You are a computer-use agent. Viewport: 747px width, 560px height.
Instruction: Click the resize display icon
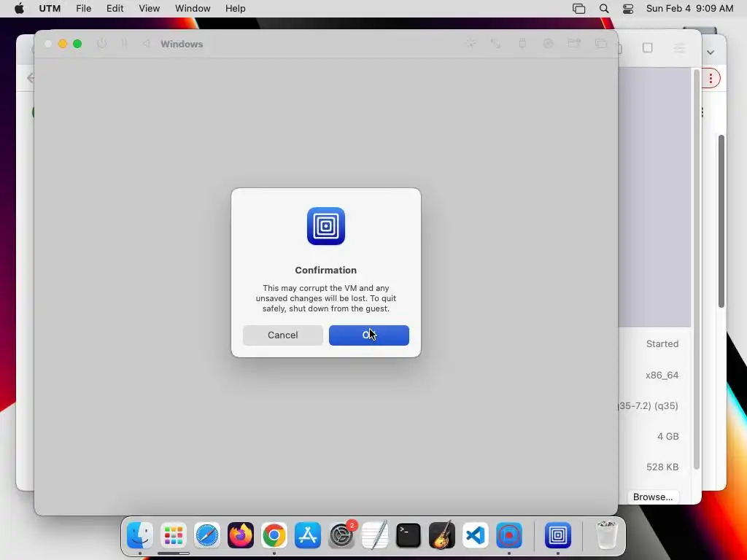point(496,44)
